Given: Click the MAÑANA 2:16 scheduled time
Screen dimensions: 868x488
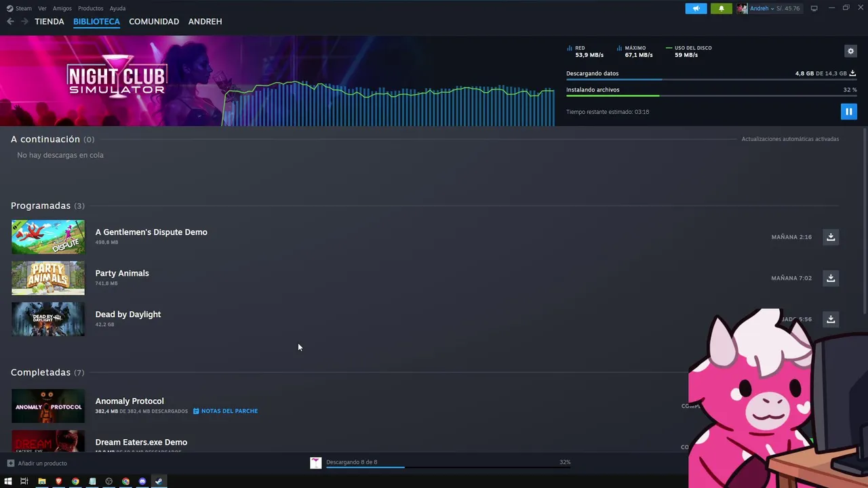Looking at the screenshot, I should [x=791, y=237].
